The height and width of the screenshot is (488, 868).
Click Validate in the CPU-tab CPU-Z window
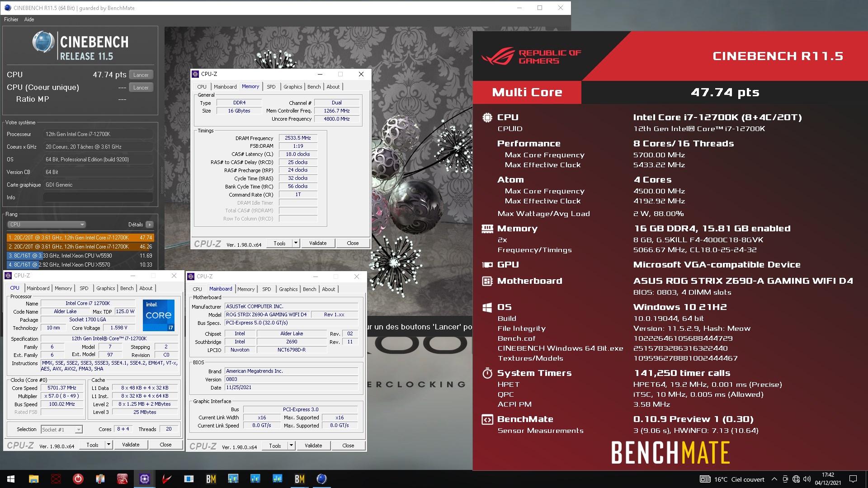131,445
